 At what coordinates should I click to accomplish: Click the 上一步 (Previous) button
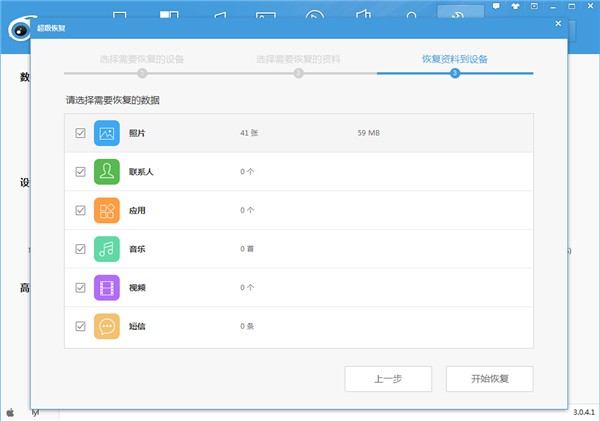(x=388, y=379)
